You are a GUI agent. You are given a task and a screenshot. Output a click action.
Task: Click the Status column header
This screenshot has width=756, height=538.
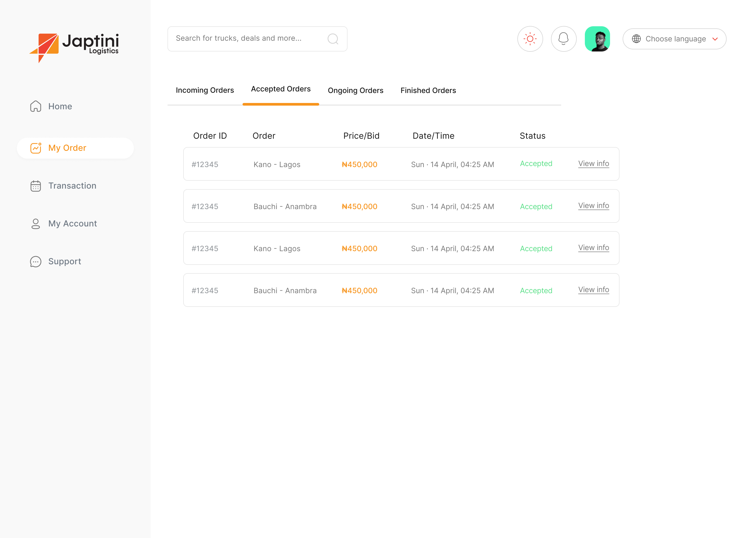(532, 136)
